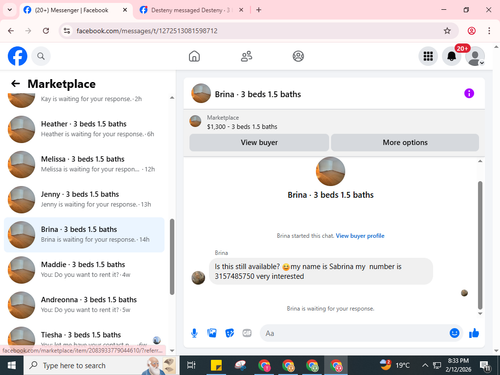Go to the Home feed icon
500x375 pixels.
pyautogui.click(x=194, y=56)
